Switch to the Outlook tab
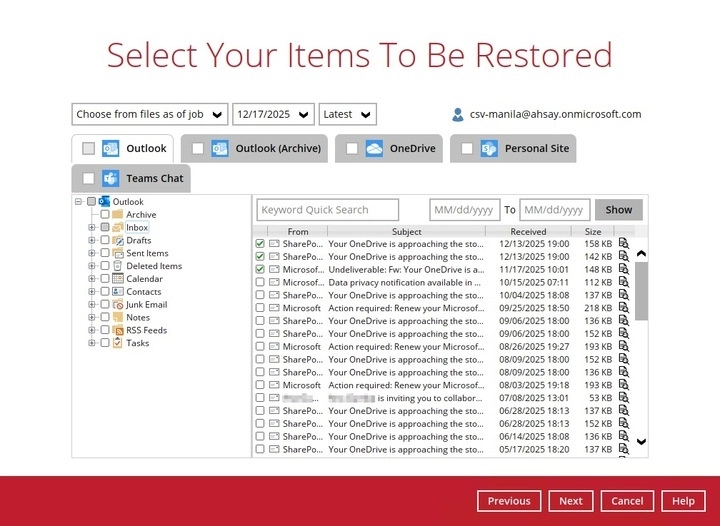Image resolution: width=720 pixels, height=526 pixels. click(x=146, y=149)
